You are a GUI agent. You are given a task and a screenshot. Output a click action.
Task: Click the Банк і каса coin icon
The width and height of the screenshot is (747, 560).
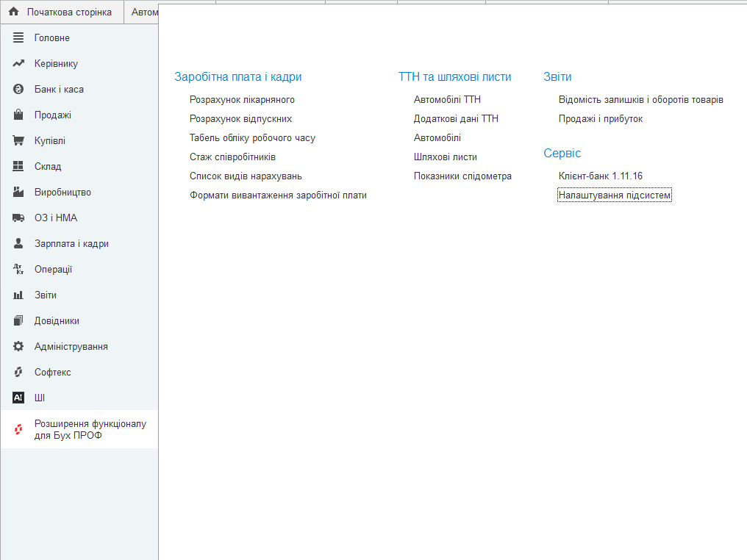pos(18,89)
